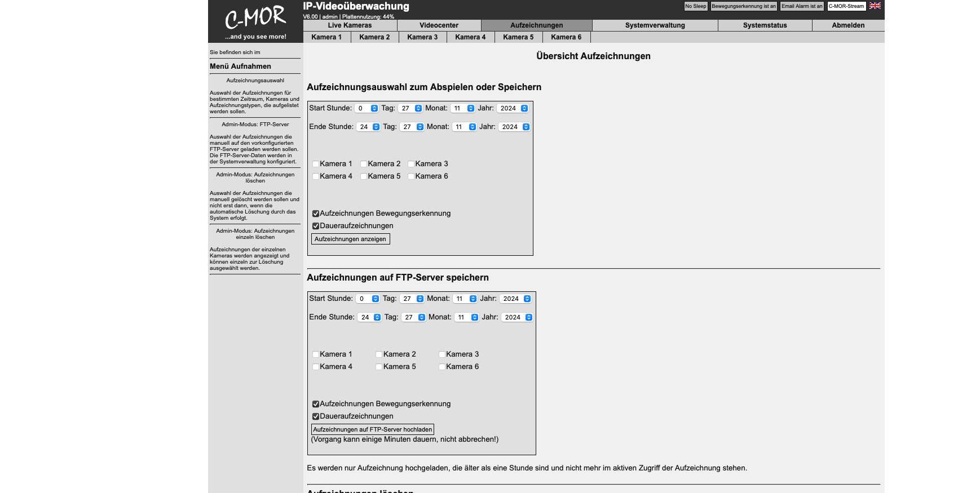Open the C-MOR-Stream button
The width and height of the screenshot is (980, 493).
pos(846,6)
